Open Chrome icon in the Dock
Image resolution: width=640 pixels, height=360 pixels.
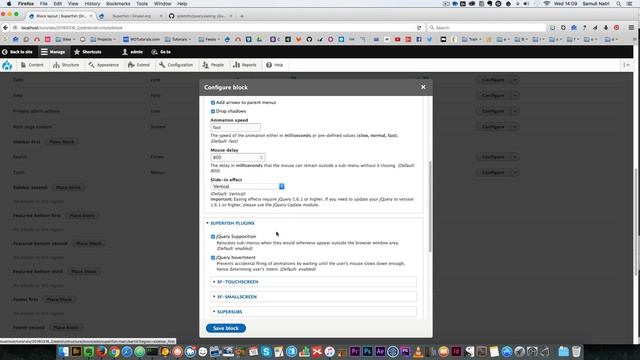click(x=114, y=351)
